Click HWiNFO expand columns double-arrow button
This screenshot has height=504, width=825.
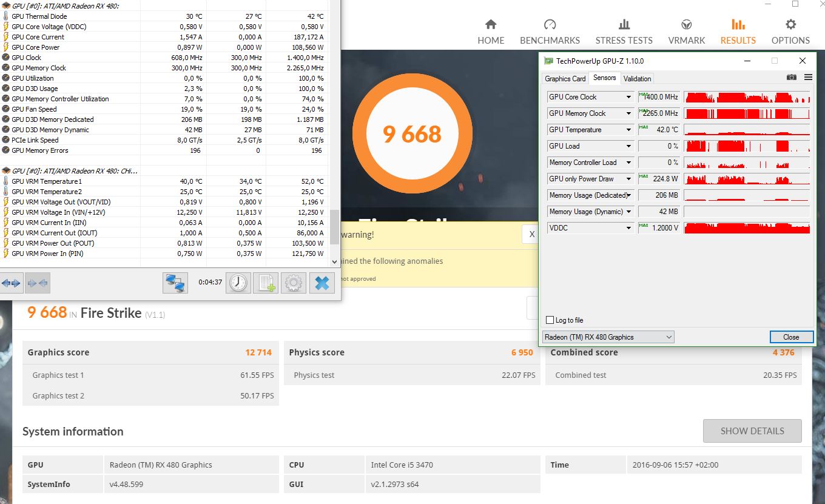11,283
